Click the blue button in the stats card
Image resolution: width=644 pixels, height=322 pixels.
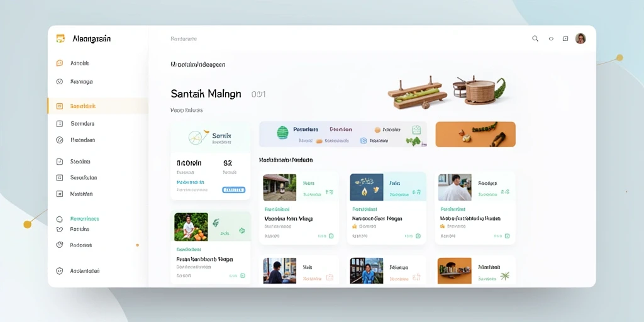234,190
